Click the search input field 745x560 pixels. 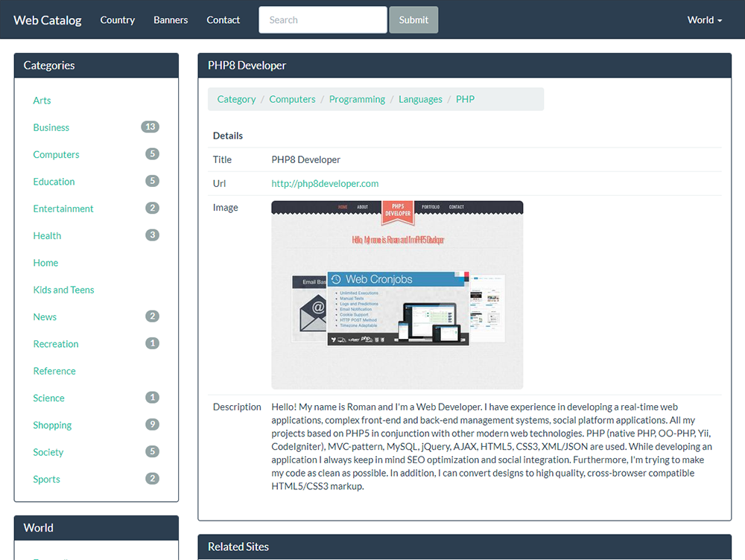coord(322,19)
